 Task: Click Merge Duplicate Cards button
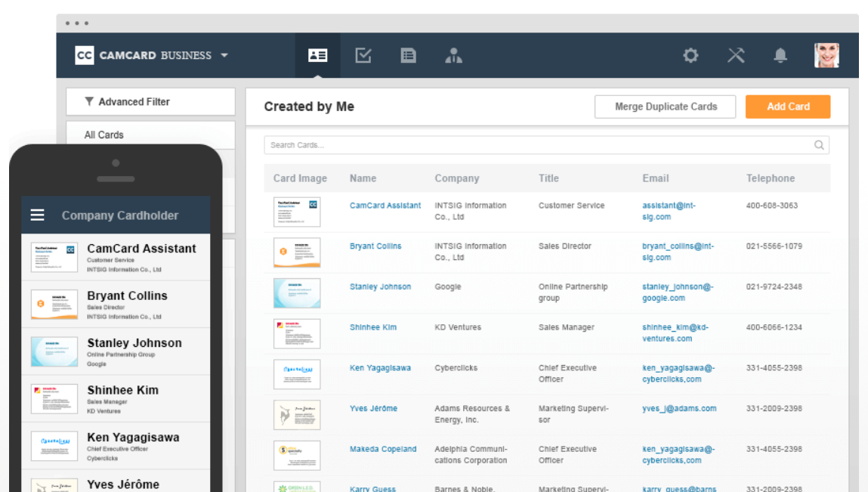click(666, 107)
